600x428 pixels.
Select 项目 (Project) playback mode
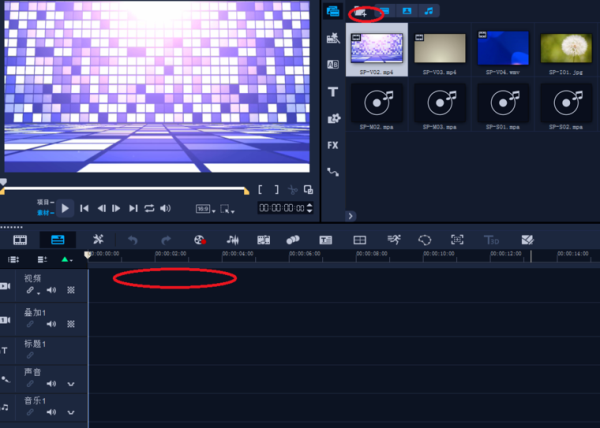(x=45, y=202)
